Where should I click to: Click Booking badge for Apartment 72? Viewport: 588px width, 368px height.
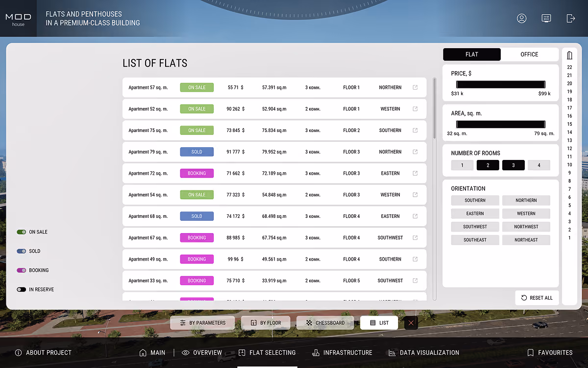(197, 173)
